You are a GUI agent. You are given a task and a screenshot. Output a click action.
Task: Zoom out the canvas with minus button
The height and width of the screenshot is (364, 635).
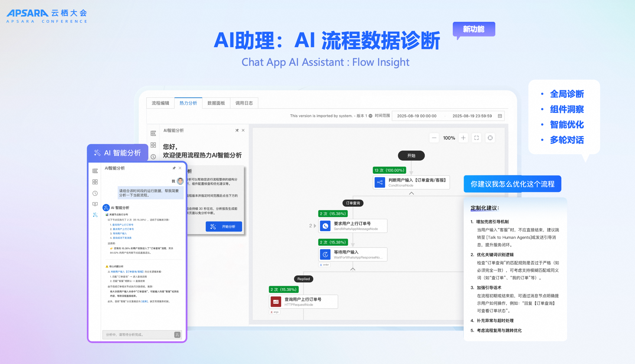click(x=434, y=138)
